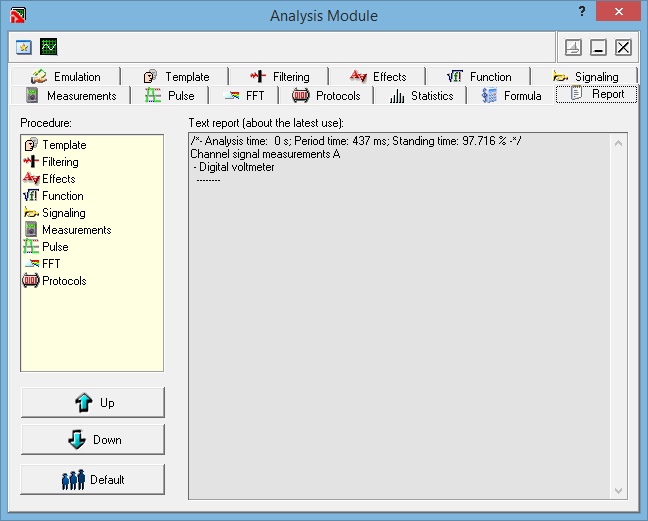Click the star image icon in toolbar
Screen dimensions: 648x521
point(24,47)
